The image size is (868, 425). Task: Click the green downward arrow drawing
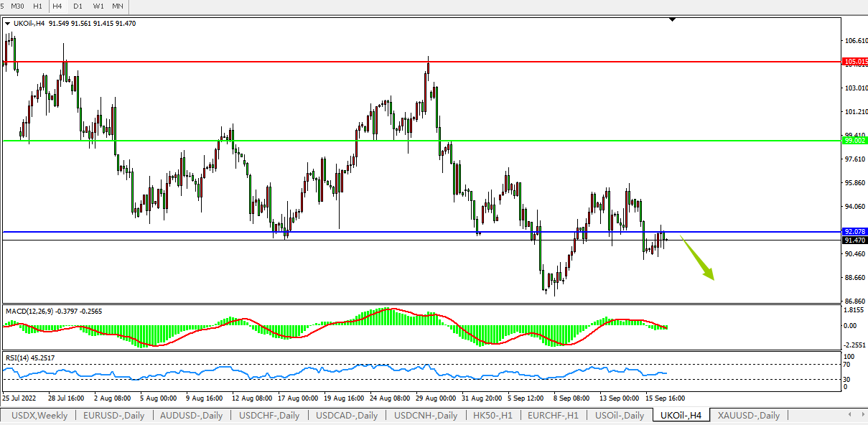(x=698, y=260)
